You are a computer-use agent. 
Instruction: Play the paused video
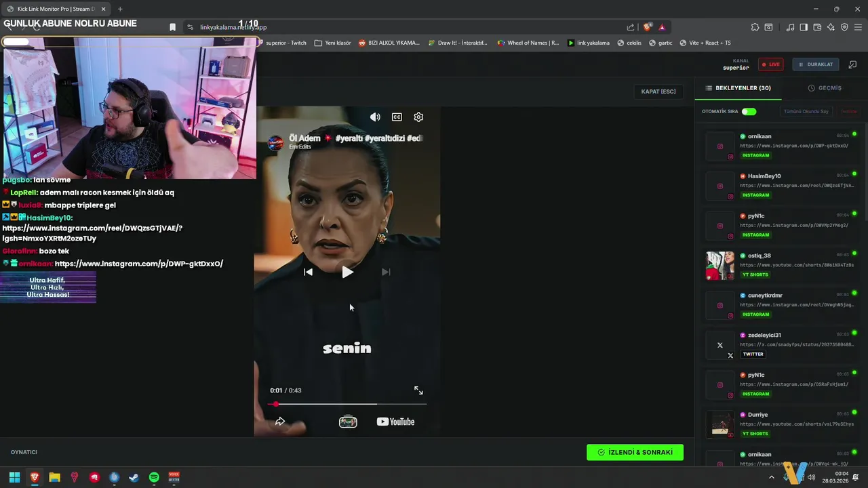point(347,272)
